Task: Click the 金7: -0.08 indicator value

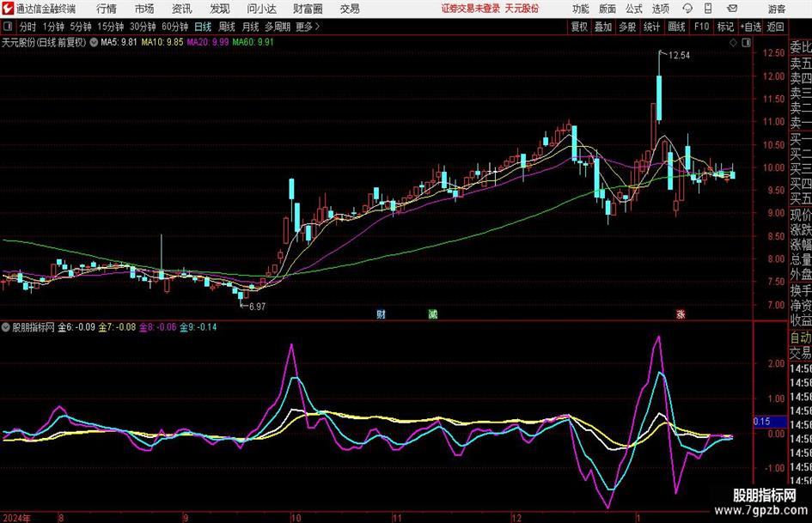Action: (117, 327)
